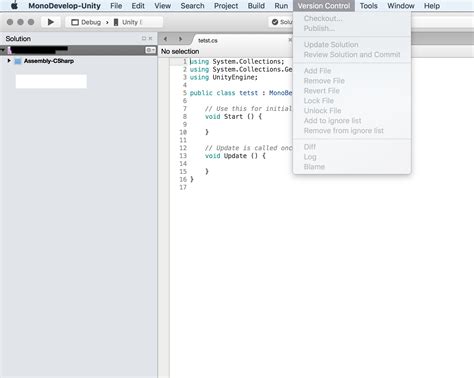The width and height of the screenshot is (474, 378).
Task: Click the Solution pad title
Action: pos(18,39)
